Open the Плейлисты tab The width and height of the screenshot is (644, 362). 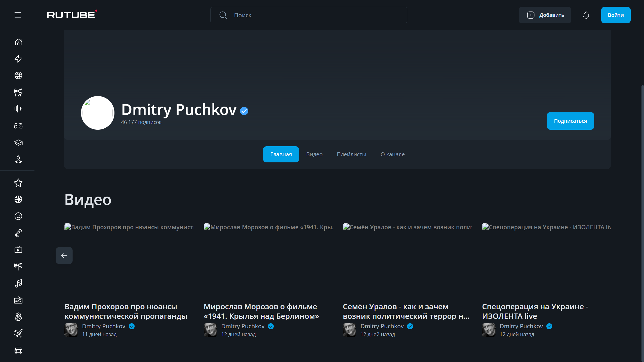tap(351, 154)
